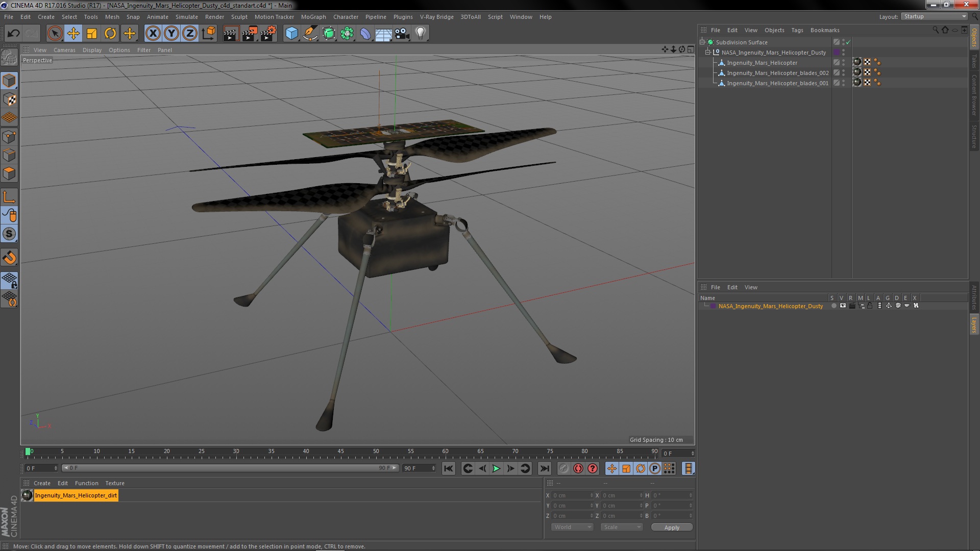Click the Undo arrow icon

pos(13,34)
